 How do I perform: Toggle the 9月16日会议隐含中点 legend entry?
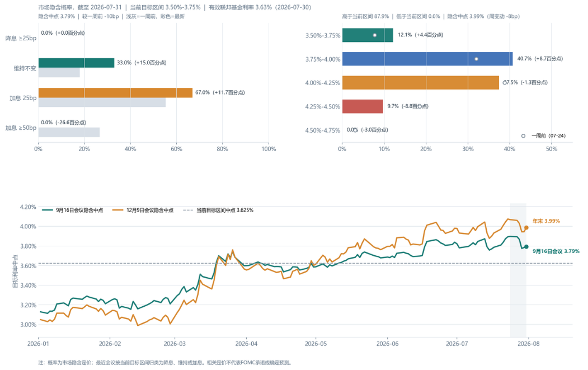pos(73,210)
